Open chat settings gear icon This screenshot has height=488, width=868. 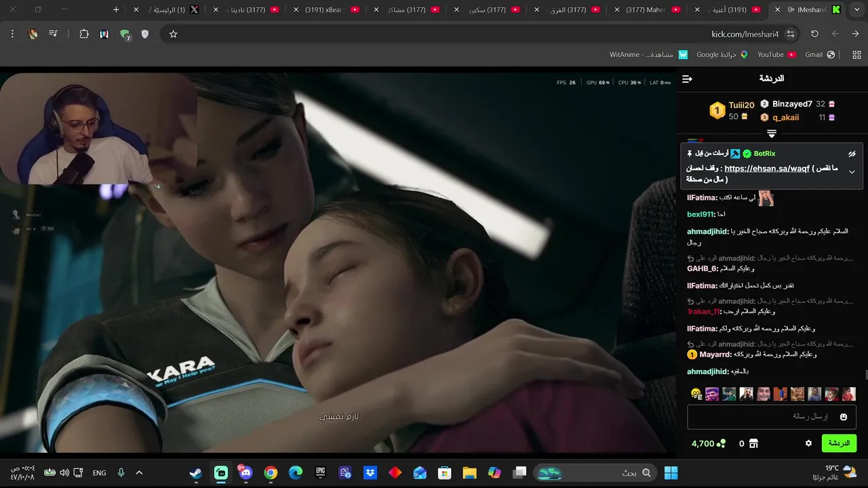[808, 443]
